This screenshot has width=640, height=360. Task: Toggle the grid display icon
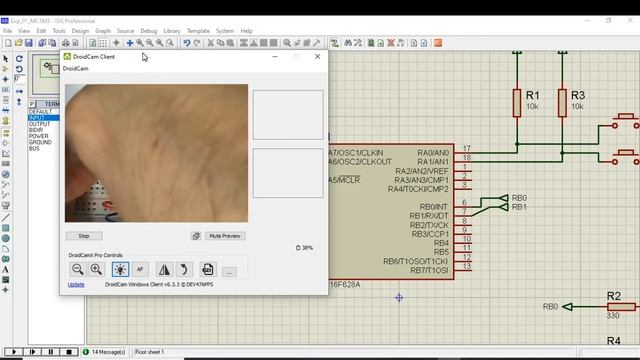(103, 43)
